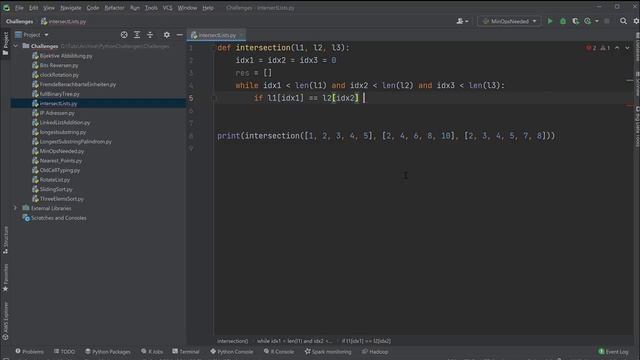Expand all icon in Project panel
Image resolution: width=640 pixels, height=360 pixels.
click(137, 35)
